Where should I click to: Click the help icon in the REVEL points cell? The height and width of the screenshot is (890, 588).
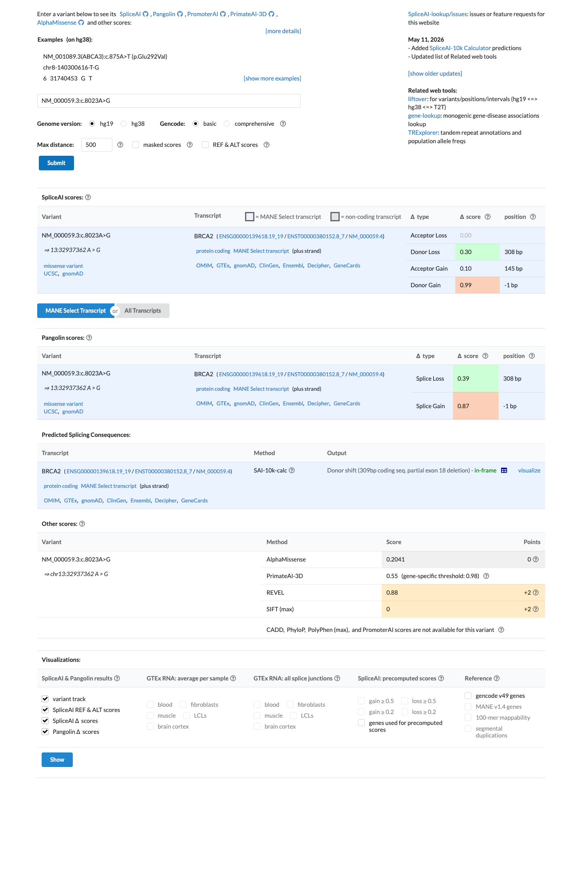tap(536, 593)
